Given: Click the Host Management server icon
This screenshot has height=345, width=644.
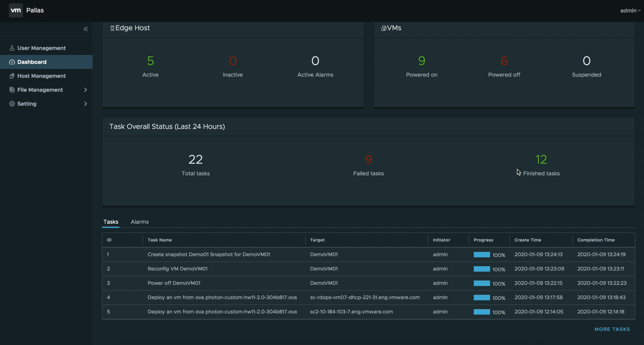Looking at the screenshot, I should coord(12,76).
